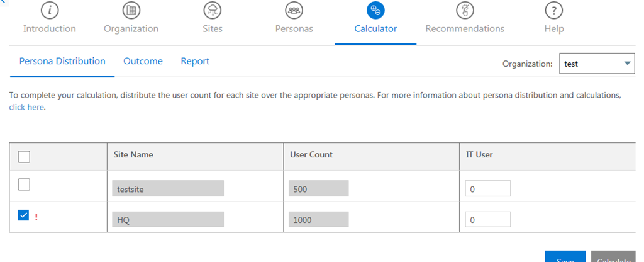644x262 pixels.
Task: Select the Sites cloud icon
Action: (x=212, y=10)
